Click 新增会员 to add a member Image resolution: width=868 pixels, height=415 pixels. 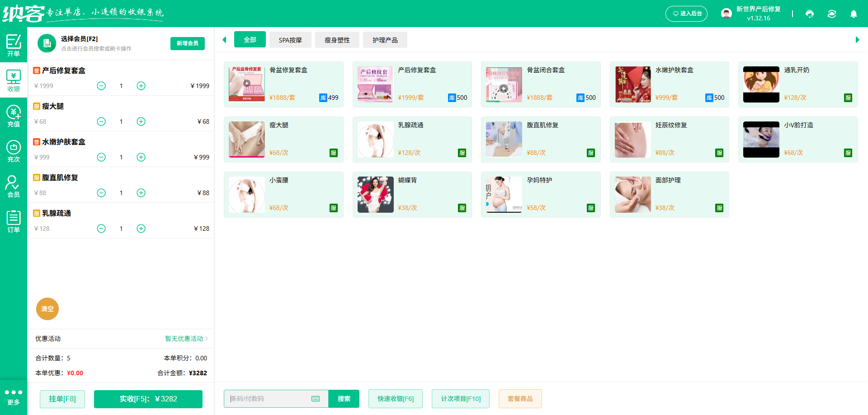[187, 43]
